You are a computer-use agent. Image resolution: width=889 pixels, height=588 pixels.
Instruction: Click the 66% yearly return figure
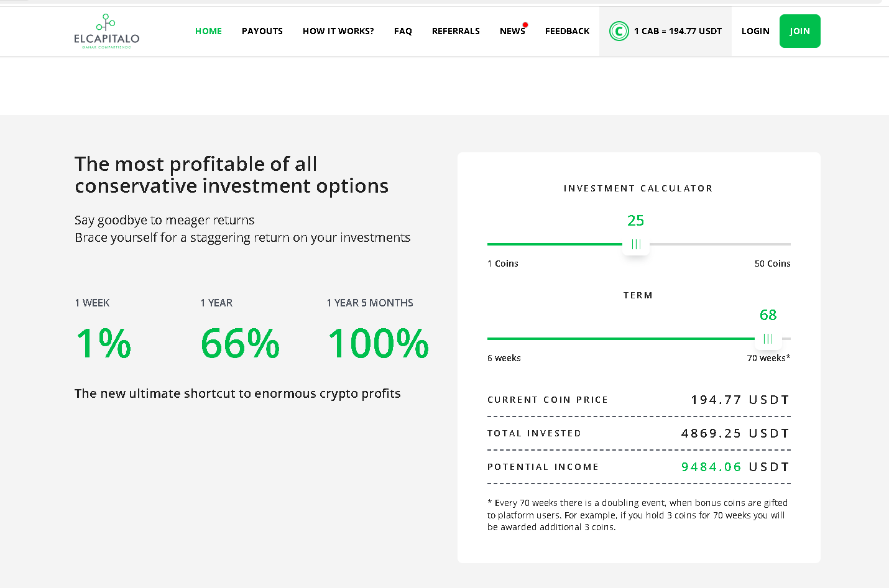(241, 343)
